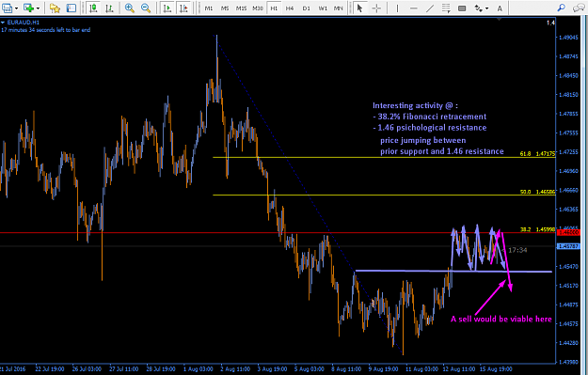588x375 pixels.
Task: Select the 'price jumping between' annotation text
Action: pos(423,140)
